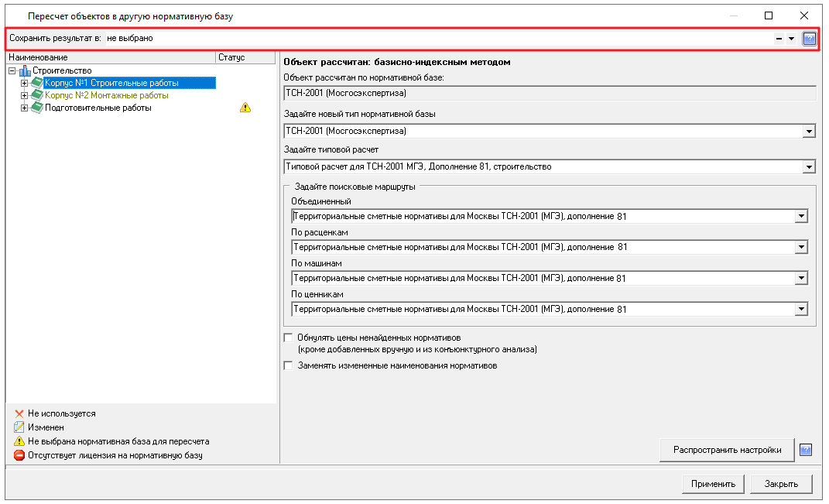Open the Задайте типовой расчет dropdown
829x504 pixels.
point(809,166)
